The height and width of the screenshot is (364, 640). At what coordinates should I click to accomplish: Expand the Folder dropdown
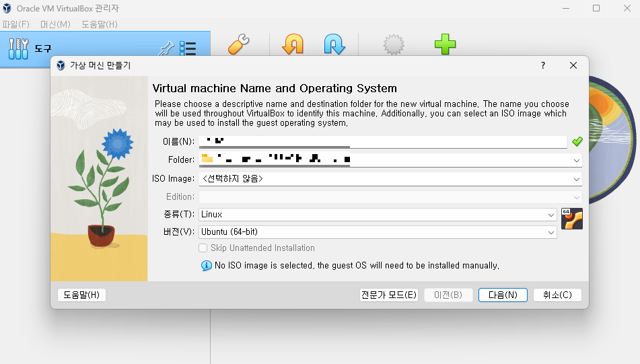(x=576, y=160)
